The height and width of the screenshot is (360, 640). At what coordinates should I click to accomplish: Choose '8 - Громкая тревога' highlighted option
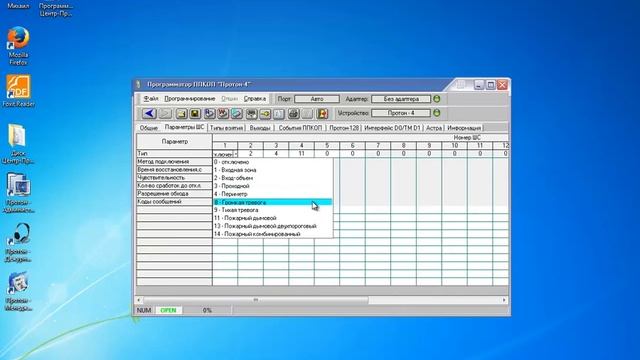pyautogui.click(x=273, y=202)
